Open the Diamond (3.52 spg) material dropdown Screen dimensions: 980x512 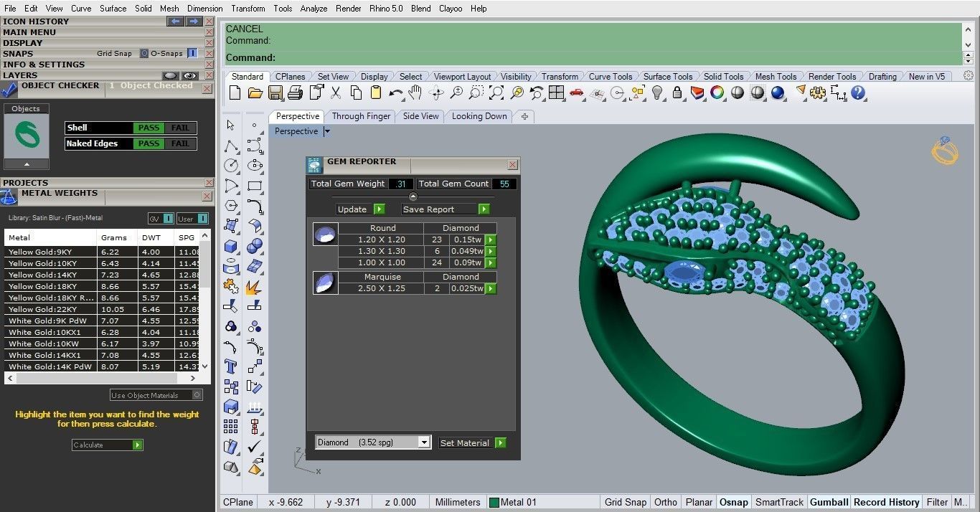point(424,442)
